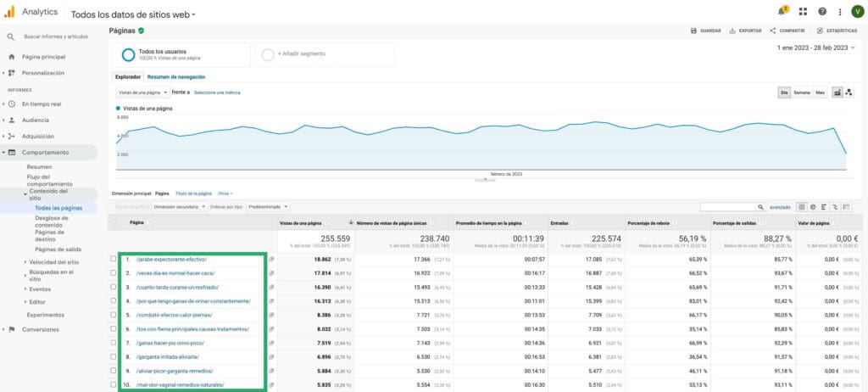Click the help question mark icon

(x=821, y=12)
